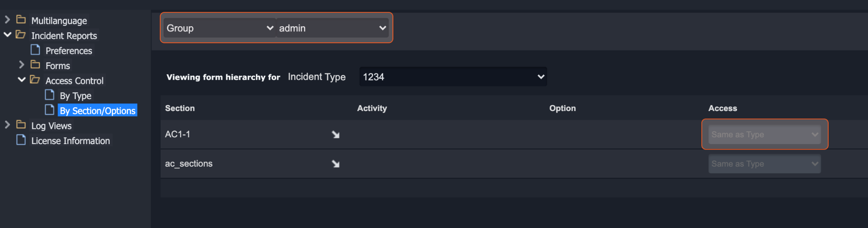The image size is (868, 228).
Task: Open the Incident Type 1234 dropdown
Action: [x=453, y=77]
